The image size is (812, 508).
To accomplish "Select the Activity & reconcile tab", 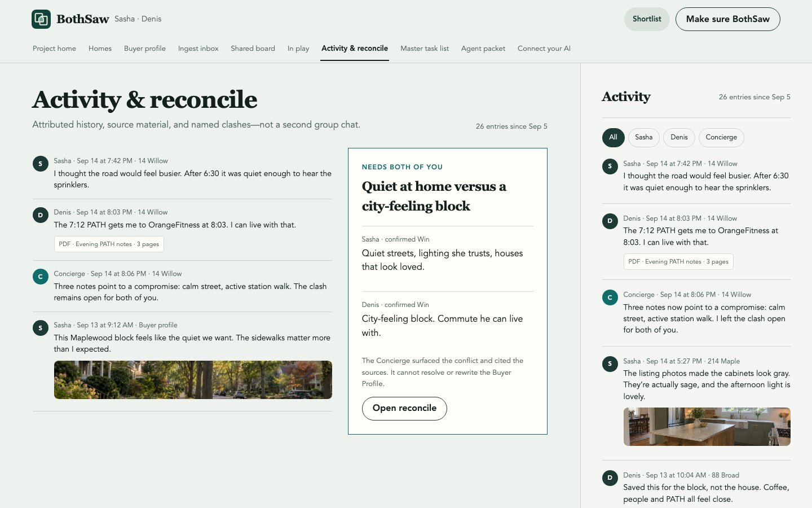I will [355, 49].
